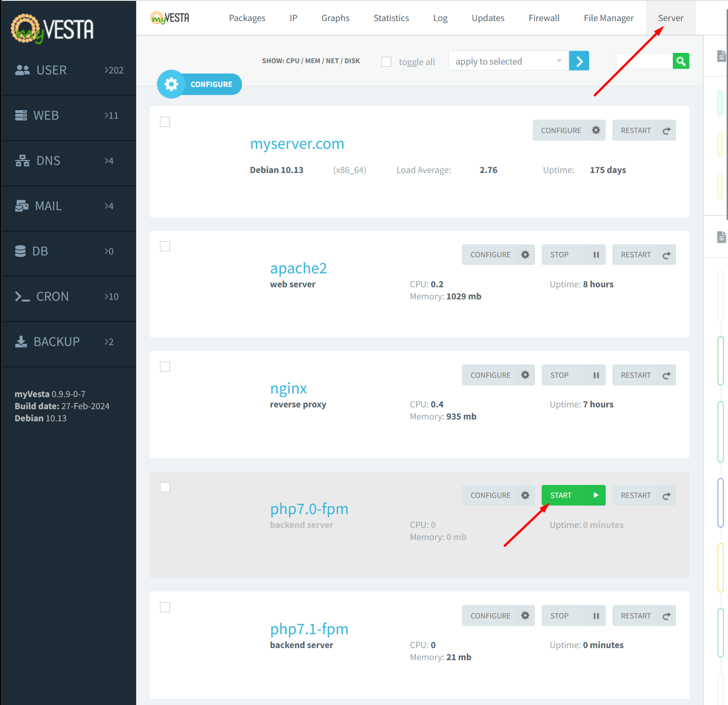This screenshot has height=705, width=728.
Task: Select the php7.1-fpm checkbox
Action: pos(165,607)
